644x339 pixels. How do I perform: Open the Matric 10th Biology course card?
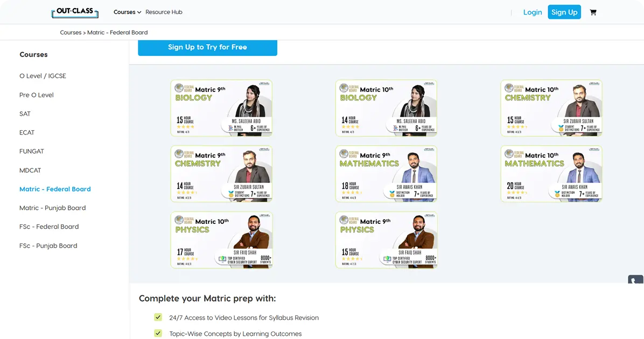coord(386,108)
